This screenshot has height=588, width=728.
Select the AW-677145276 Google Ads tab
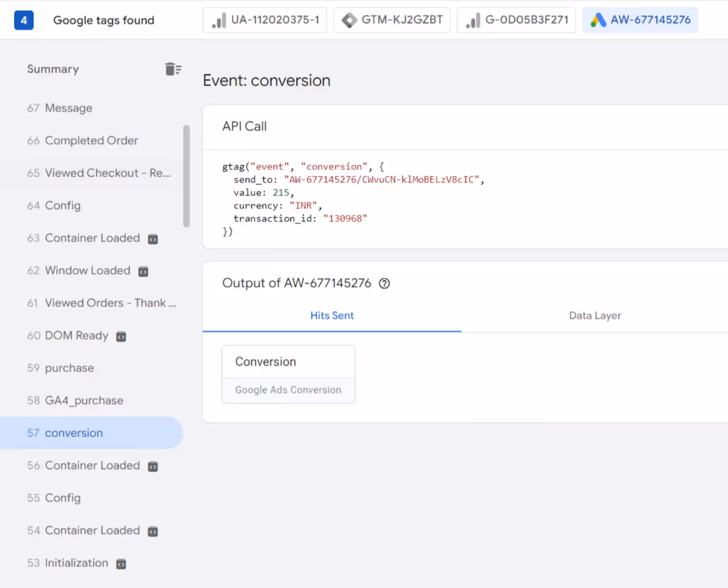[x=640, y=20]
